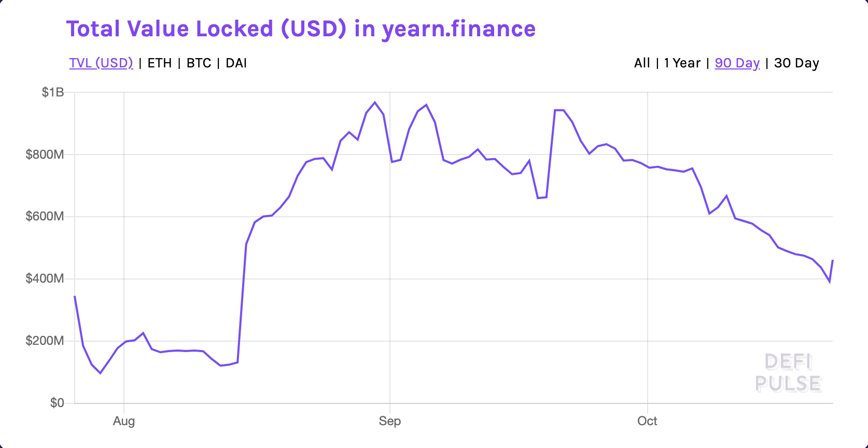The width and height of the screenshot is (868, 448).
Task: Click the Sep label on x-axis
Action: [x=390, y=421]
